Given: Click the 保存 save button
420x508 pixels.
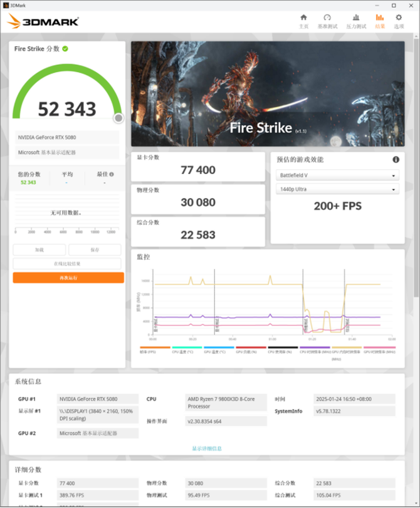Looking at the screenshot, I should [95, 250].
